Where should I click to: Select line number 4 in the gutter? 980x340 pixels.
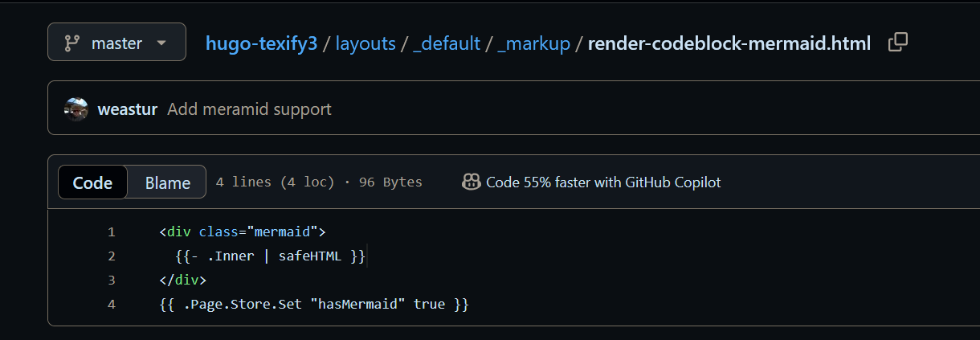[112, 305]
